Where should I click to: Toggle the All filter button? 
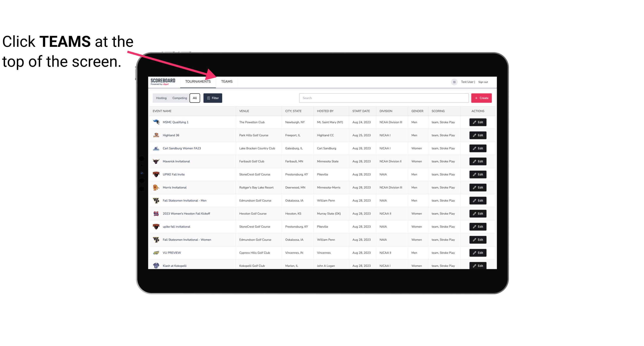[195, 98]
